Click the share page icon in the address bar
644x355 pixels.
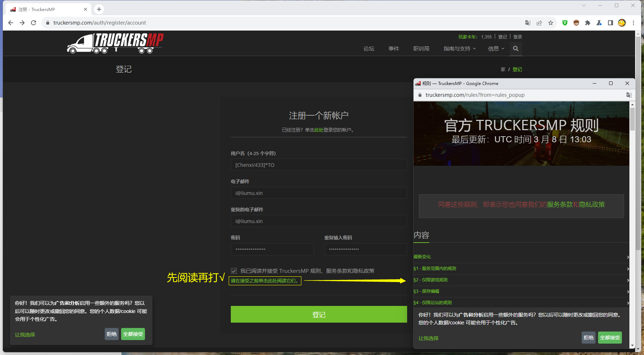(539, 23)
